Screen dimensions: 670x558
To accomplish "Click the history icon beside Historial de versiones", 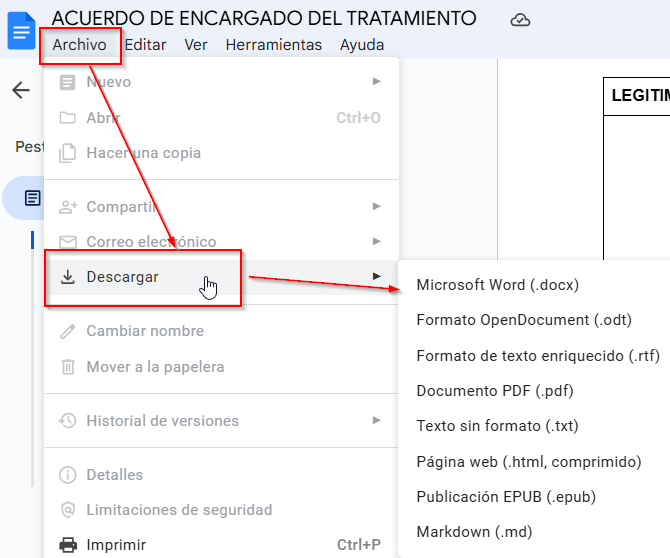I will coord(68,421).
